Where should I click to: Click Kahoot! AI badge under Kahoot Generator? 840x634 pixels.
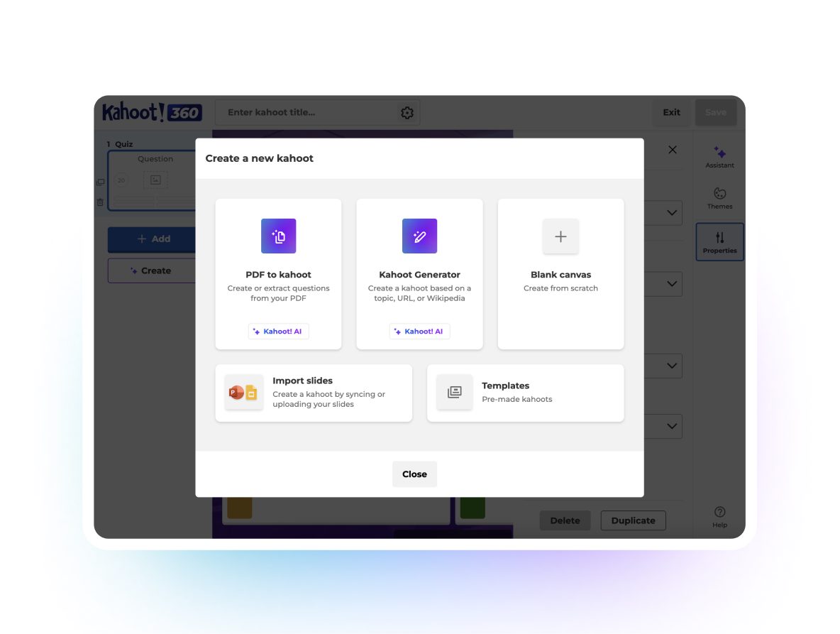419,332
